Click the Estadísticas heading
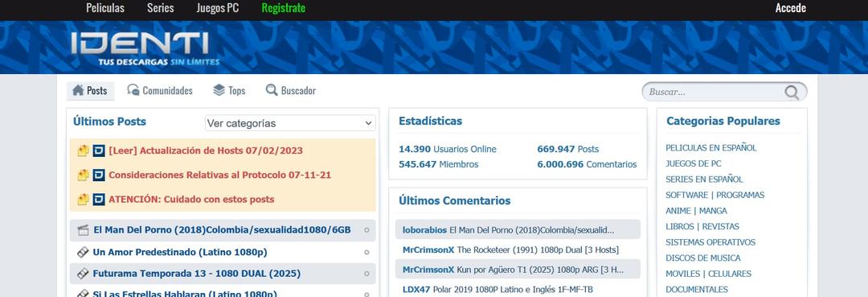 tap(430, 121)
